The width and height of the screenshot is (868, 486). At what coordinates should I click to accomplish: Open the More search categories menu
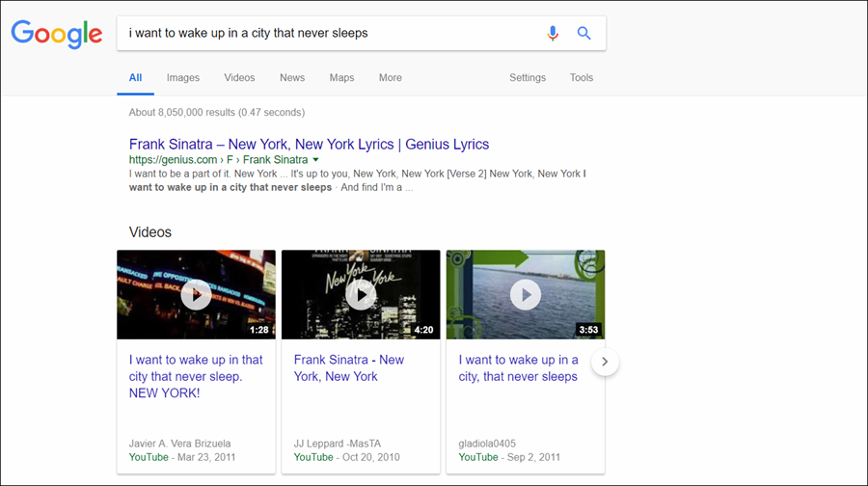(391, 78)
